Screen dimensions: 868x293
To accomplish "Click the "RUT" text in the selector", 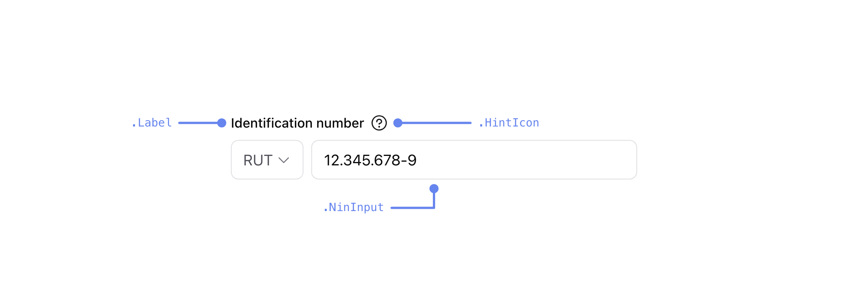I will [258, 160].
